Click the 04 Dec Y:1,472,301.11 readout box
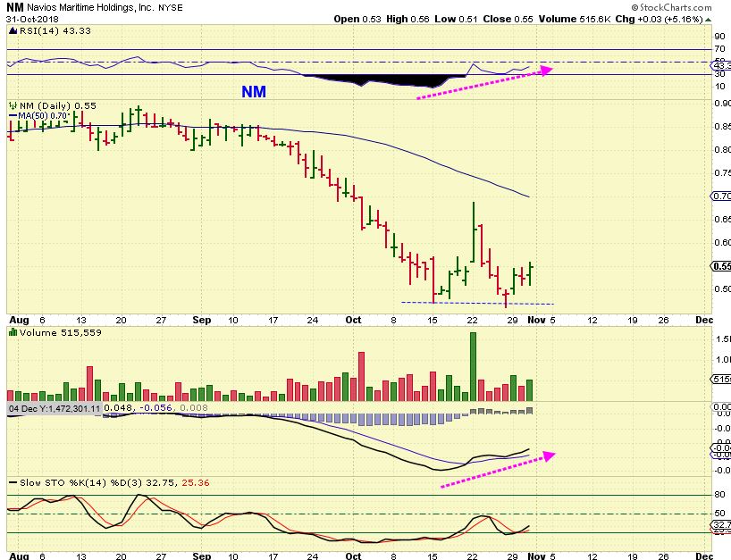The width and height of the screenshot is (731, 560). [x=55, y=408]
